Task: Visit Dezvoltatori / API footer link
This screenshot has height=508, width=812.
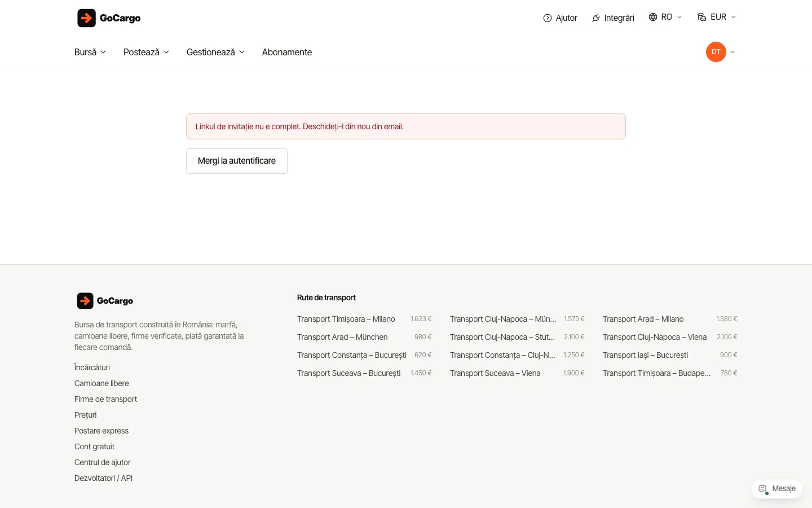Action: 104,478
